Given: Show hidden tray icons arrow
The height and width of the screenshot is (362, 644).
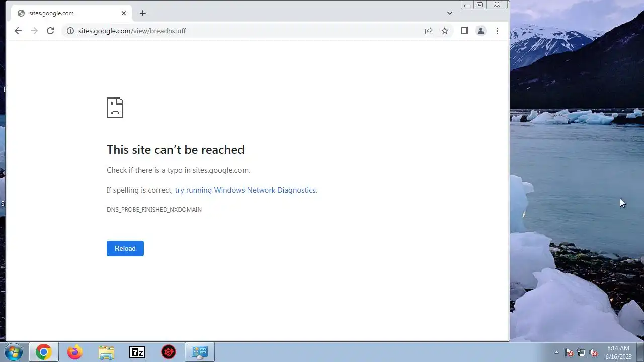Looking at the screenshot, I should coord(556,352).
